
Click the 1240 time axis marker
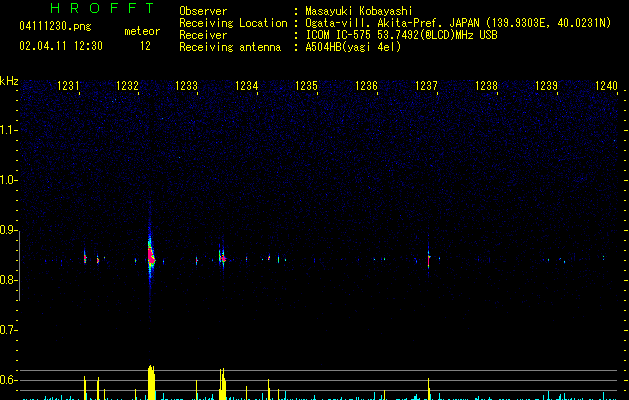(x=606, y=86)
